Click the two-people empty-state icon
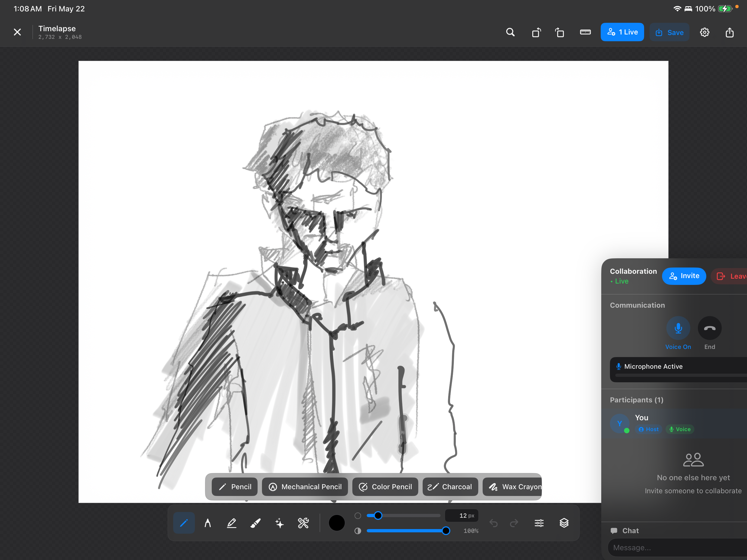This screenshot has height=560, width=747. 693,460
